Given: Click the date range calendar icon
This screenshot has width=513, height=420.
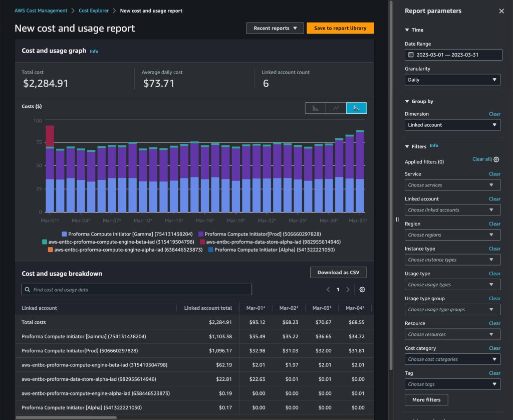Looking at the screenshot, I should pos(411,55).
